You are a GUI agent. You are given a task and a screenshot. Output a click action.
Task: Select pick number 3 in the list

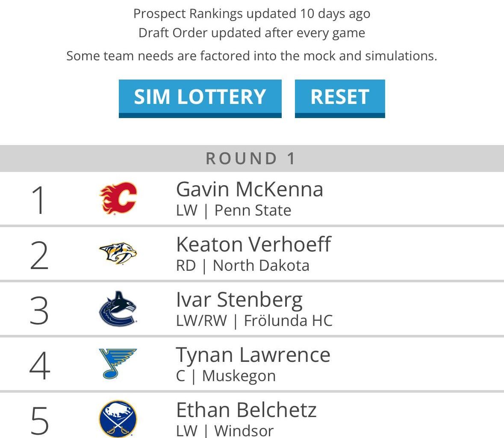coord(38,308)
